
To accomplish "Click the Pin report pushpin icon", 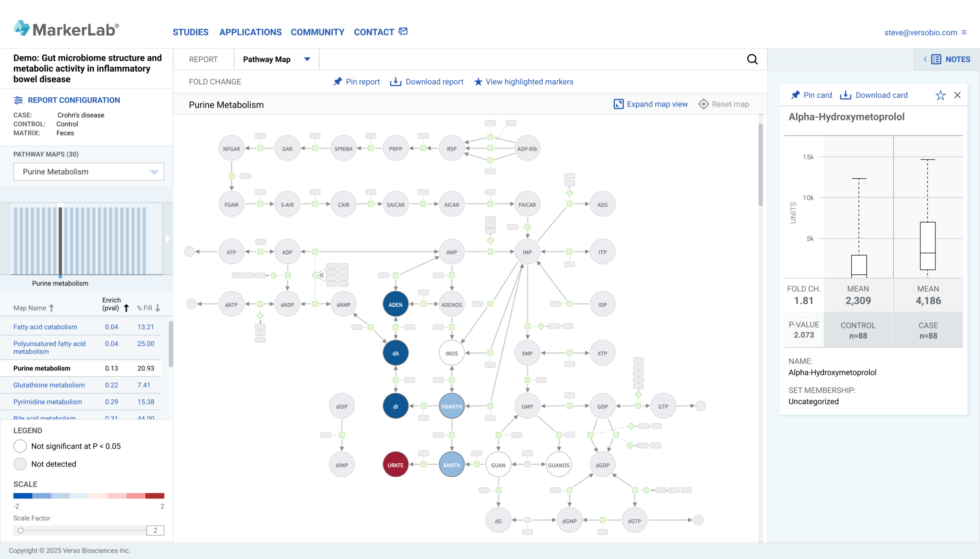I will pos(337,82).
